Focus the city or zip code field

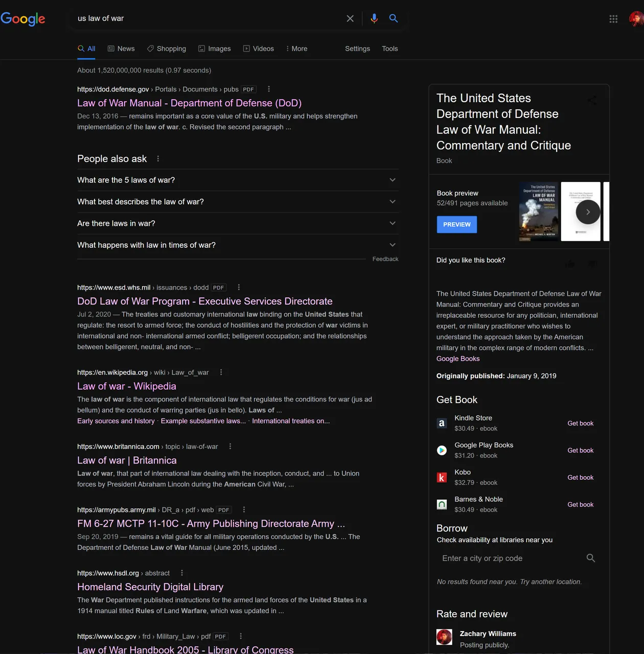coord(511,558)
